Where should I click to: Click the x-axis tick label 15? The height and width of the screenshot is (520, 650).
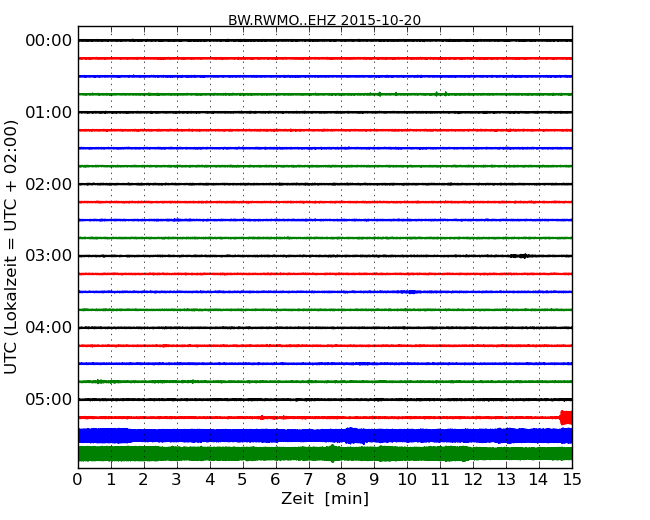[x=572, y=480]
